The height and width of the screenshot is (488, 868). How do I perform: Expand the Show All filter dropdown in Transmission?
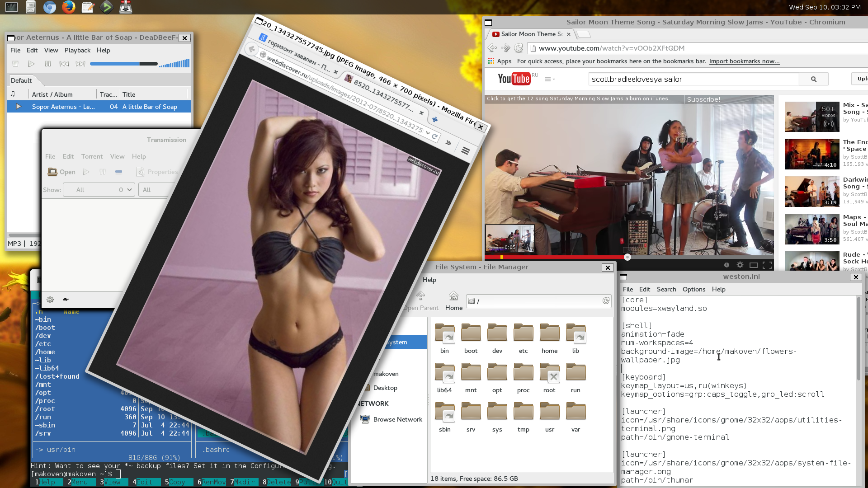[x=99, y=190]
